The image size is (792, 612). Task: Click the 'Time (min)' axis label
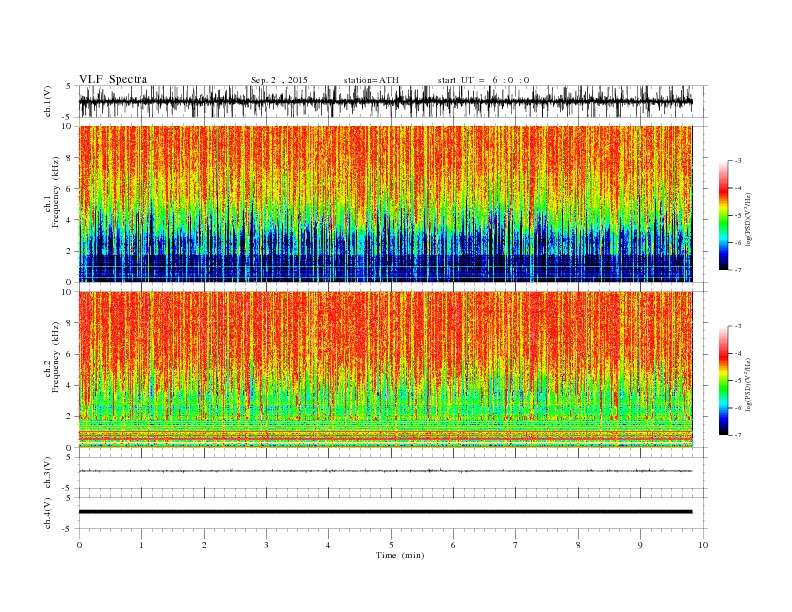[x=400, y=555]
